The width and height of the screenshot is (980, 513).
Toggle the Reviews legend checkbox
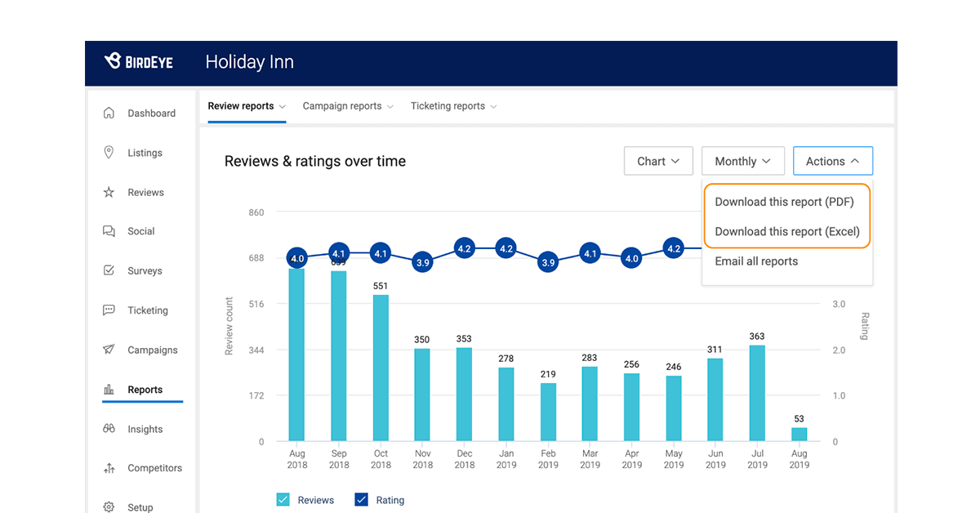click(283, 500)
